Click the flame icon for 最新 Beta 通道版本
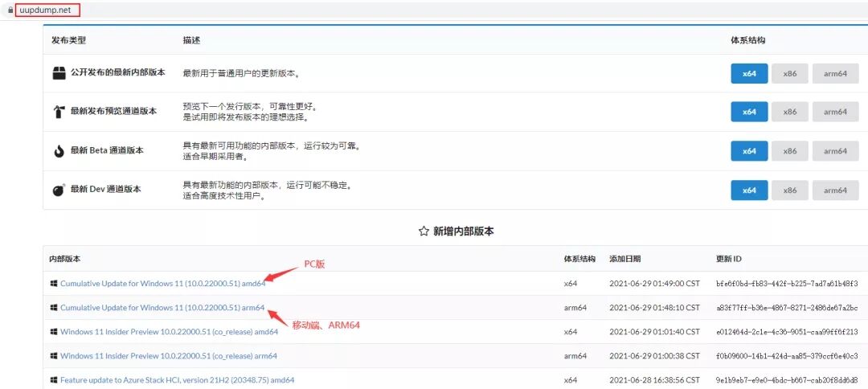 point(59,151)
